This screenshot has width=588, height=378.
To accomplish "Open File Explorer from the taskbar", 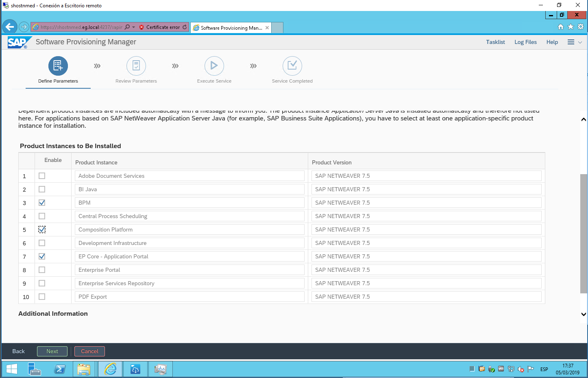I will click(84, 369).
